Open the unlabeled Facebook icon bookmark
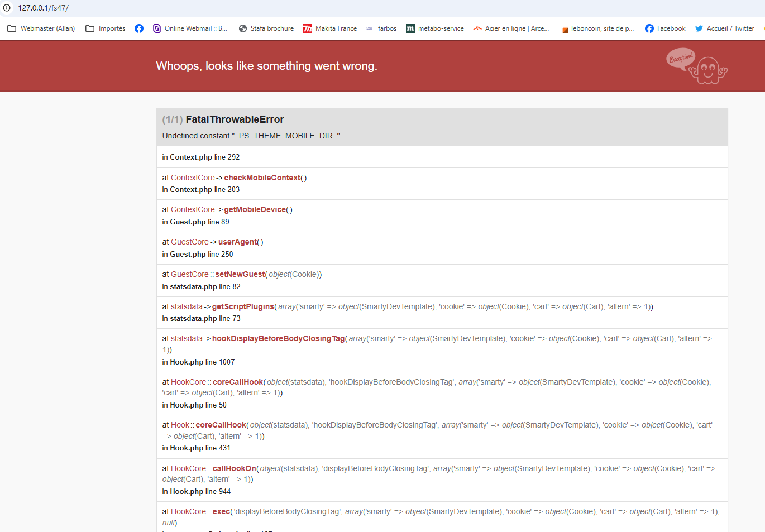This screenshot has width=765, height=532. [x=139, y=28]
